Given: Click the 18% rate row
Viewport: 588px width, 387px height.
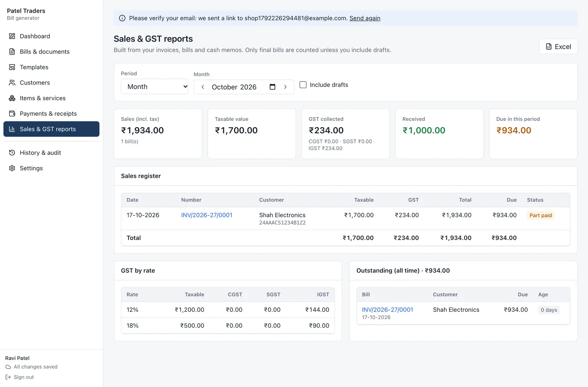Looking at the screenshot, I should [x=228, y=326].
